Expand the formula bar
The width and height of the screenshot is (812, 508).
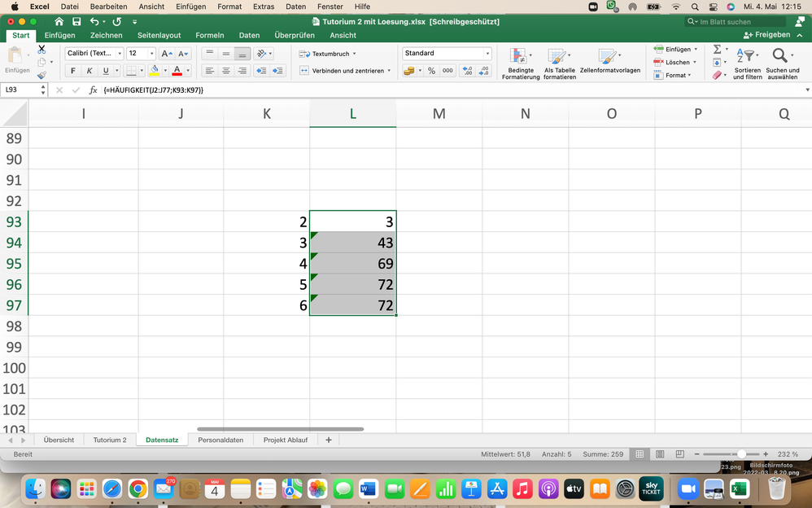pyautogui.click(x=807, y=90)
